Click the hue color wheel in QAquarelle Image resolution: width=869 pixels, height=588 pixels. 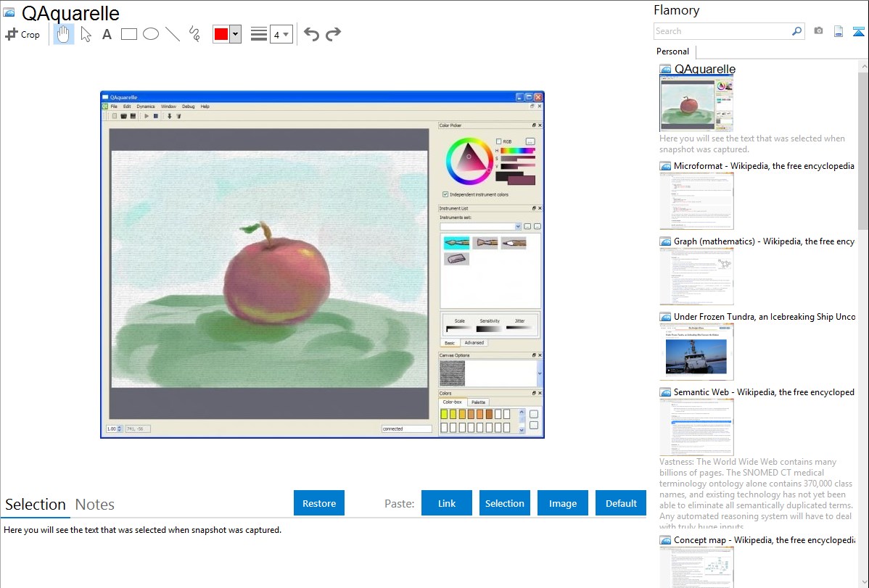tap(469, 161)
